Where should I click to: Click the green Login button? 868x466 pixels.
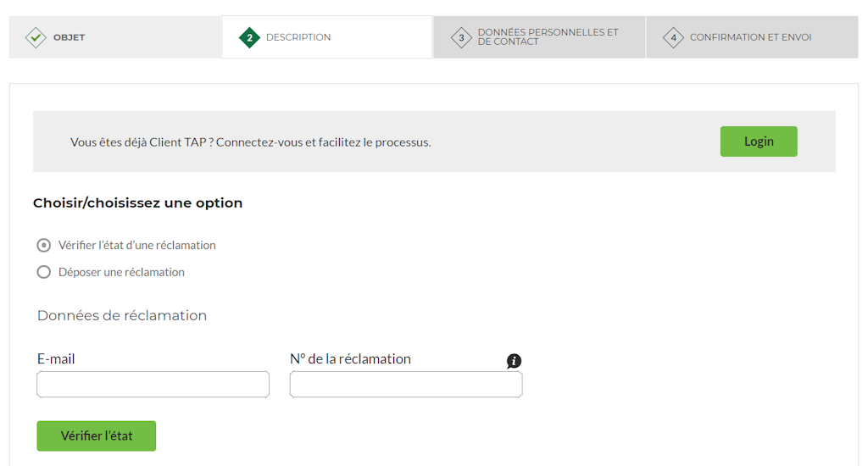759,141
